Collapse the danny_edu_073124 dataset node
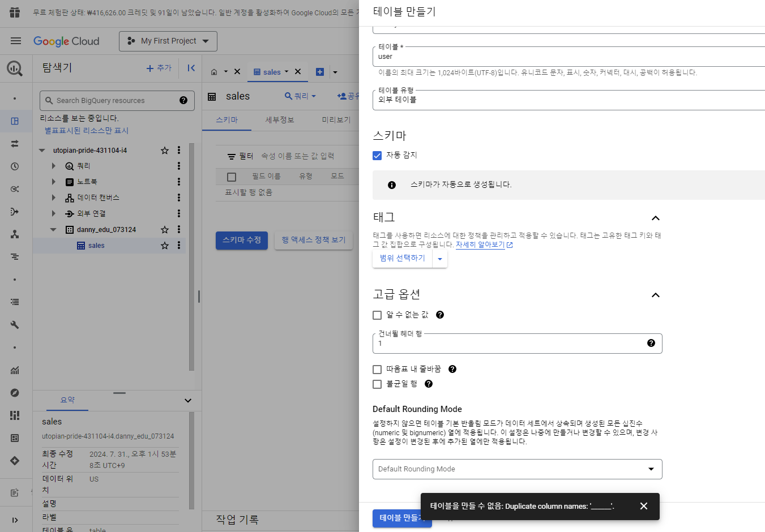 pos(53,230)
